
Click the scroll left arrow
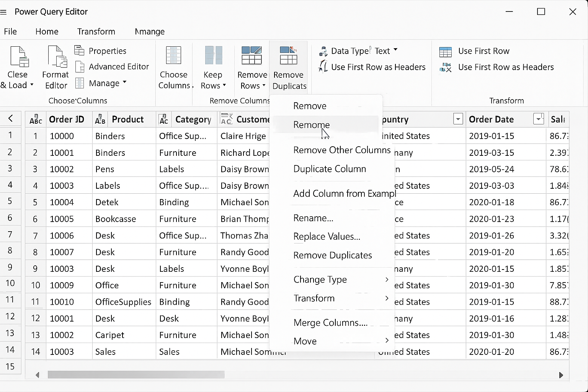(37, 375)
